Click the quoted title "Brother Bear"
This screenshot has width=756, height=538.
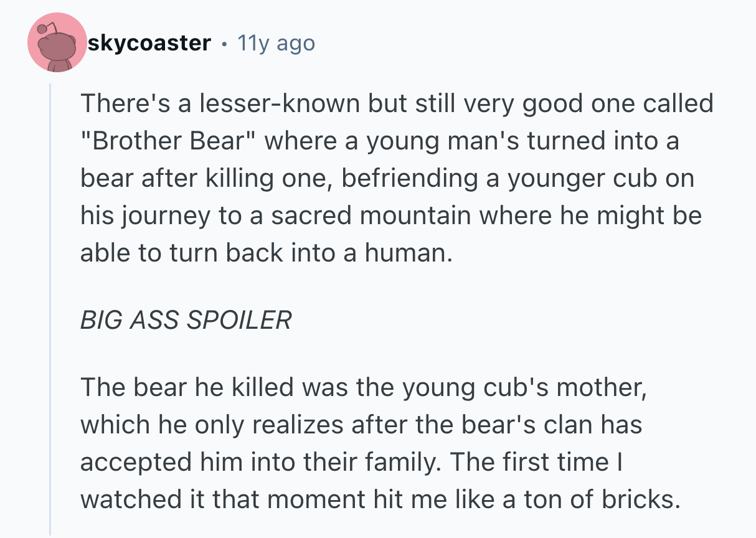[168, 141]
